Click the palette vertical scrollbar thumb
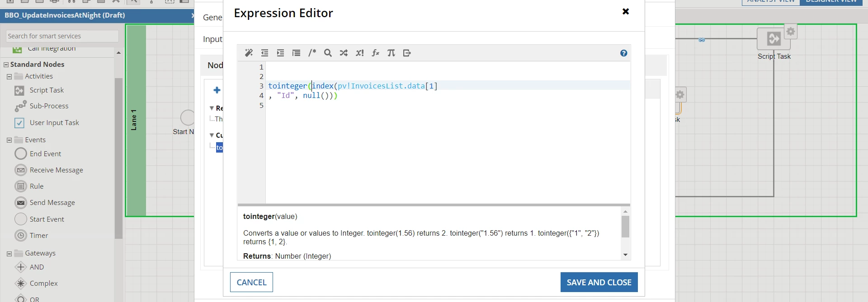 [x=118, y=158]
